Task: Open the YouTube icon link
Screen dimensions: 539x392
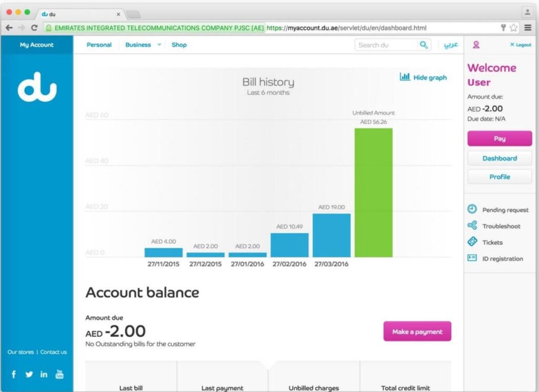Action: tap(59, 374)
